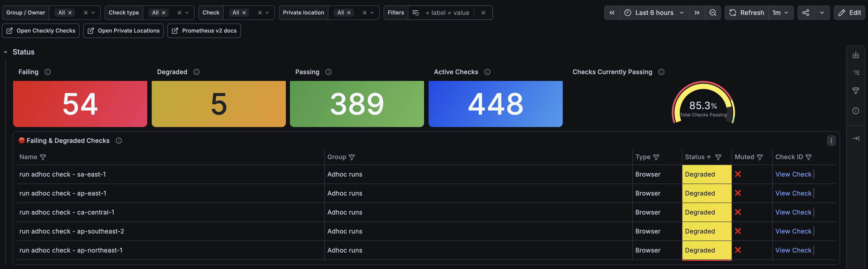Share the dashboard

click(806, 13)
